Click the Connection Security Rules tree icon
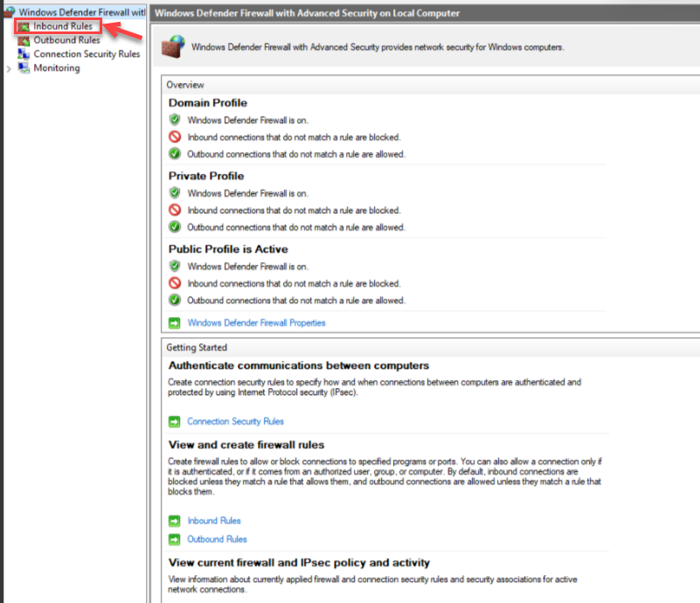The image size is (700, 603). coord(24,54)
